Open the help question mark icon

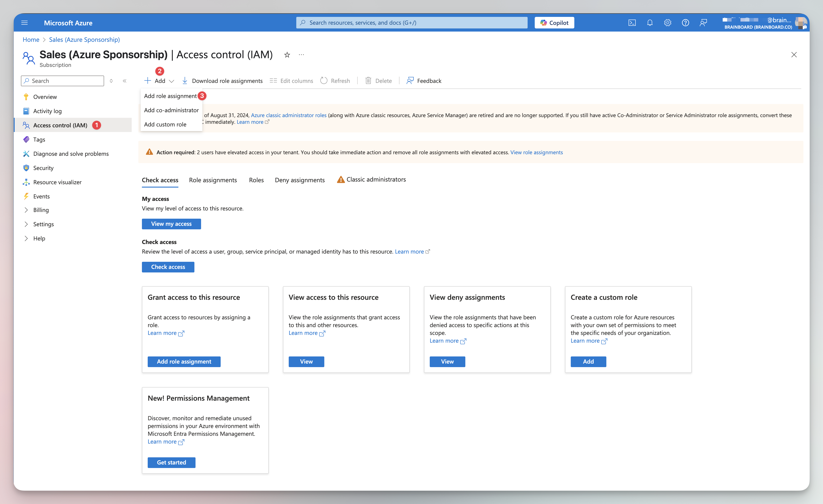point(685,23)
